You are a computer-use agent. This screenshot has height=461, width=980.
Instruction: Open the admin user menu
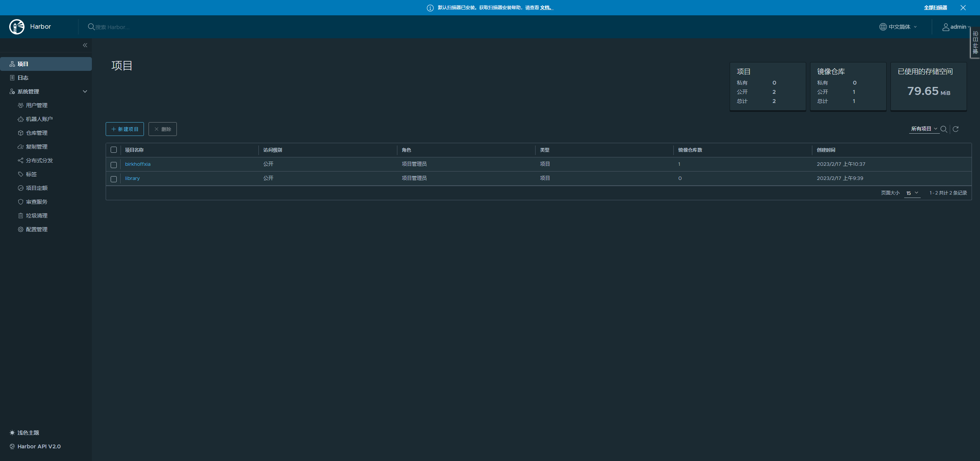point(956,27)
